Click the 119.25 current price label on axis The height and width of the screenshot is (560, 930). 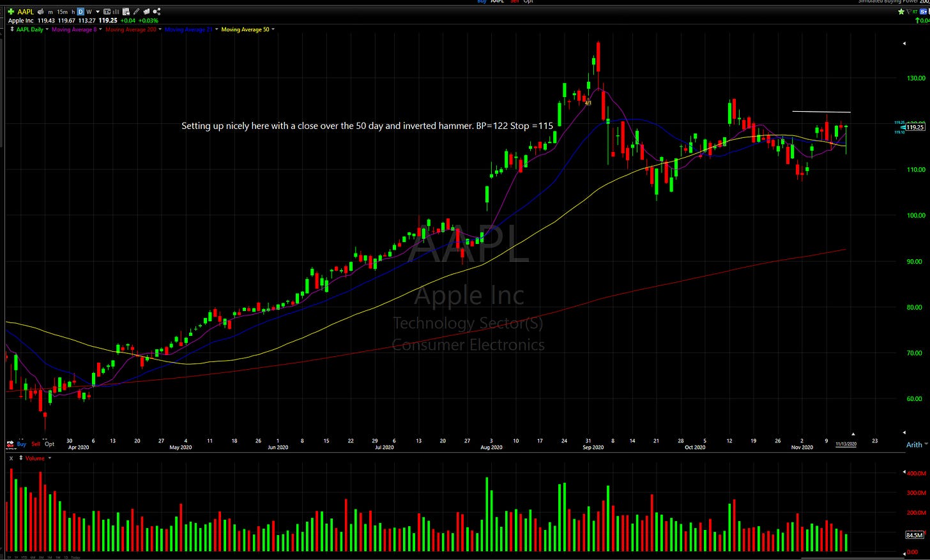[x=915, y=127]
